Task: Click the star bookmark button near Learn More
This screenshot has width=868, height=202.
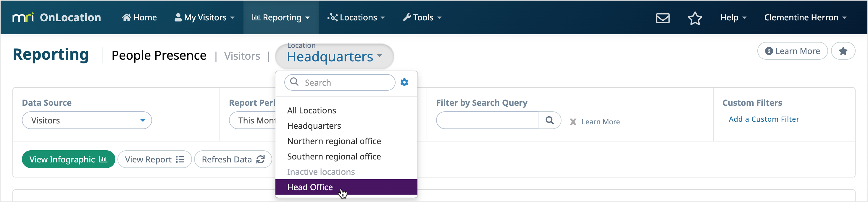Action: pyautogui.click(x=843, y=51)
